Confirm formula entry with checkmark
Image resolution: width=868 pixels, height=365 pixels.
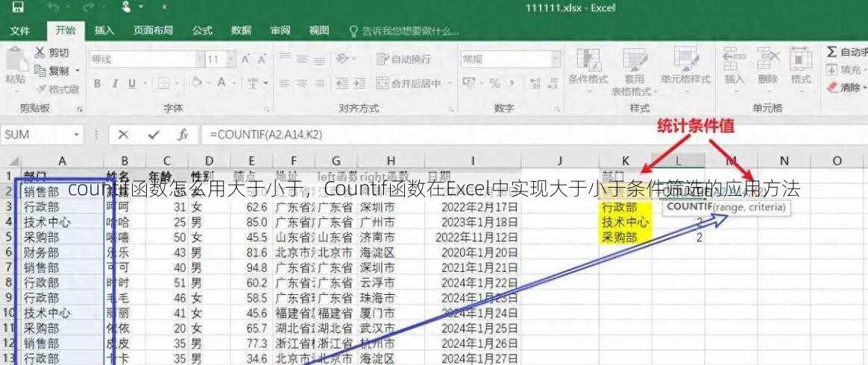[154, 134]
